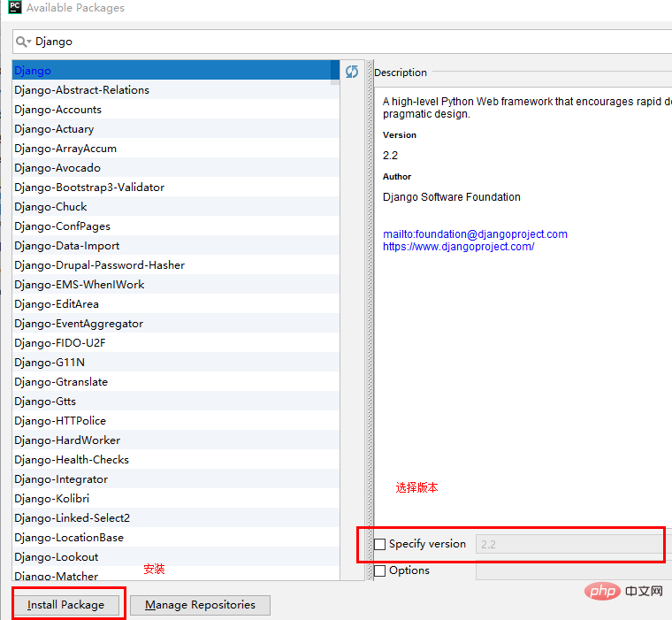Image resolution: width=672 pixels, height=620 pixels.
Task: Choose Django-Data-Import package
Action: (x=176, y=246)
